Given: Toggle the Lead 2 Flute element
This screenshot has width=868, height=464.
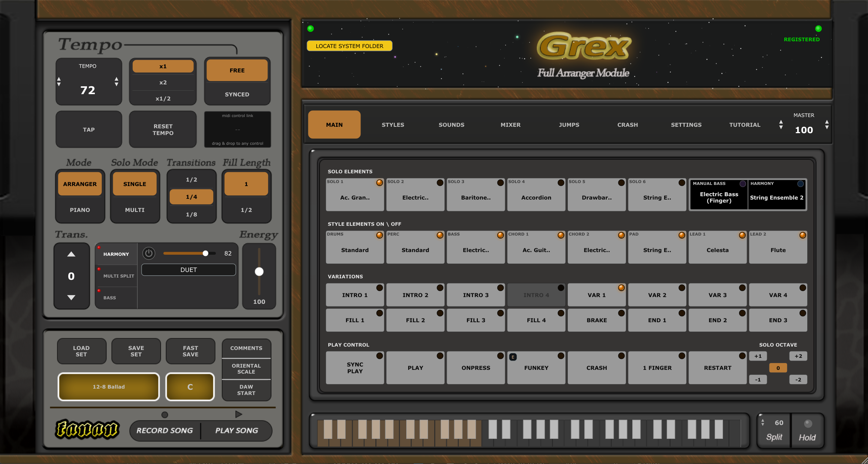Looking at the screenshot, I should tap(778, 247).
